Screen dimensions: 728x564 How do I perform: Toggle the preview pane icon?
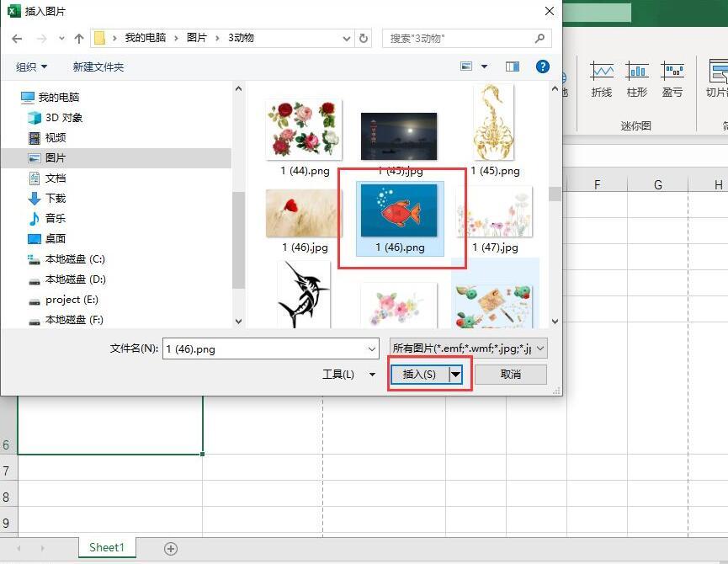pyautogui.click(x=512, y=67)
